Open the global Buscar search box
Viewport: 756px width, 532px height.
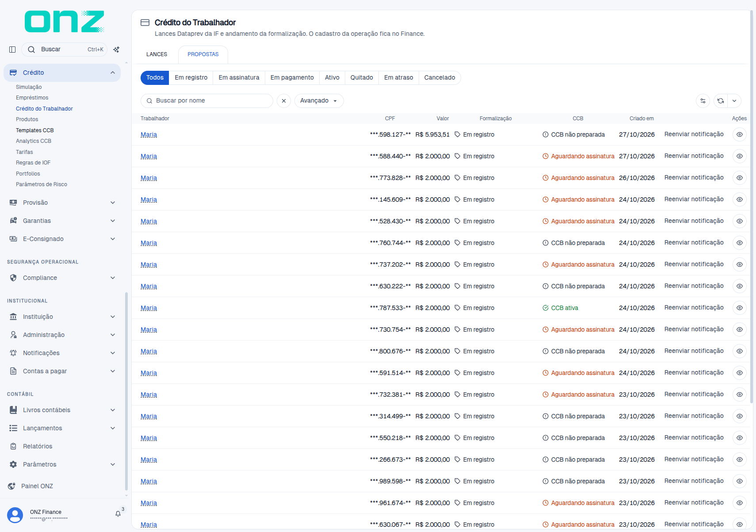[x=64, y=50]
